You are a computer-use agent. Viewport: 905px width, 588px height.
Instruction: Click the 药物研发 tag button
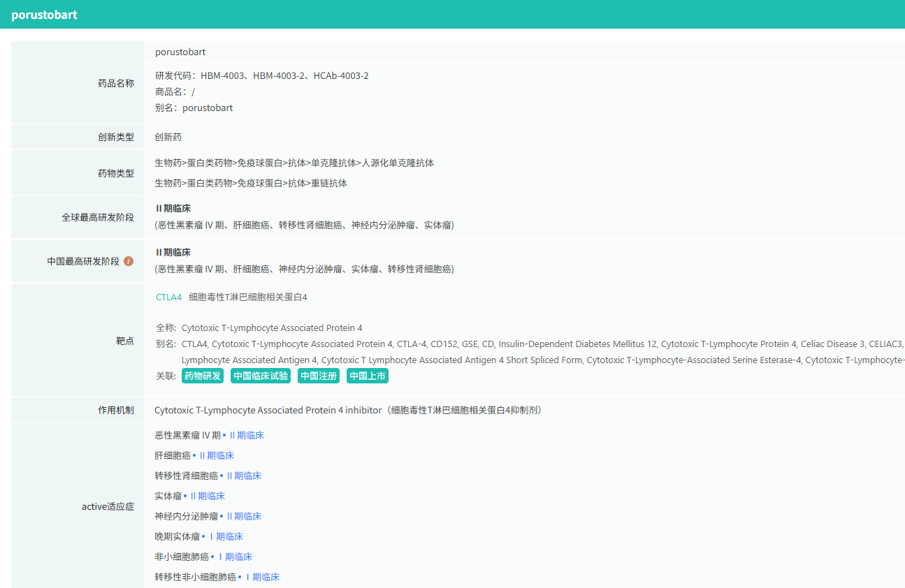coord(203,376)
